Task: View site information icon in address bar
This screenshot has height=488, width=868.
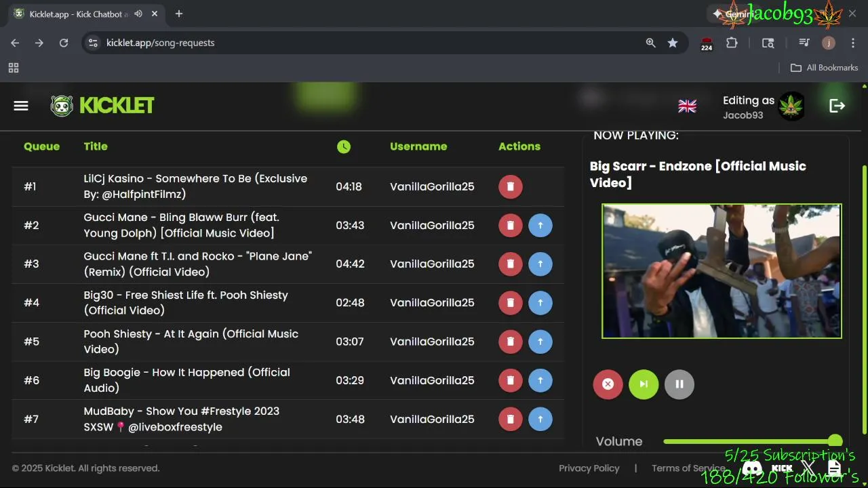Action: click(x=94, y=43)
